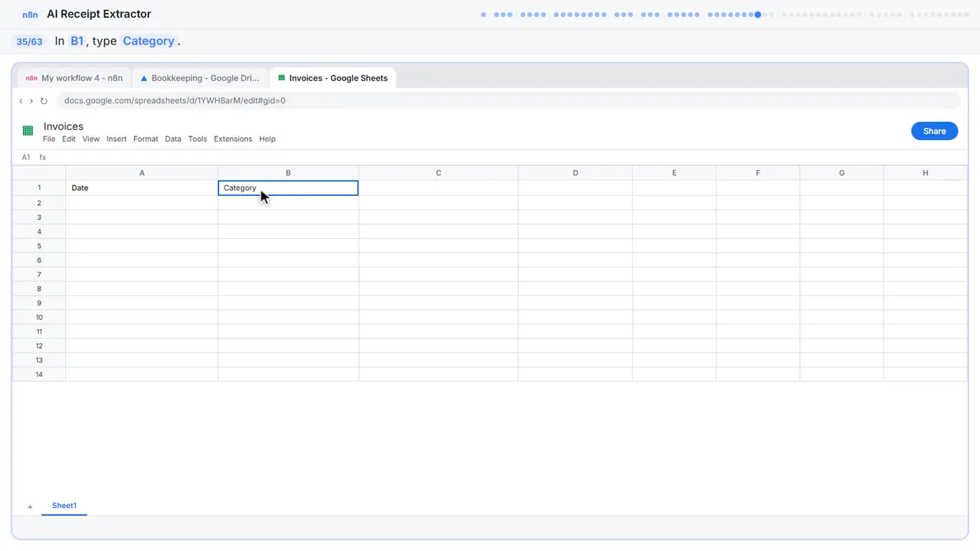Add a new sheet with the plus icon
Viewport: 980px width, 551px height.
coord(30,507)
